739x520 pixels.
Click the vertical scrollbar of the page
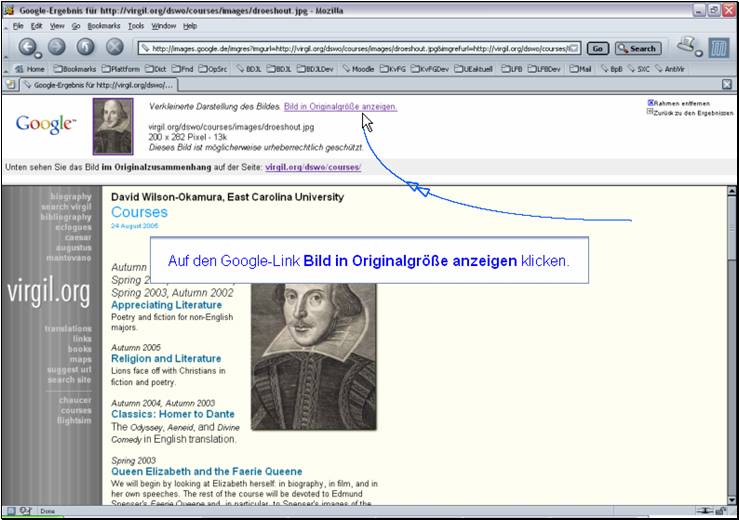click(731, 350)
